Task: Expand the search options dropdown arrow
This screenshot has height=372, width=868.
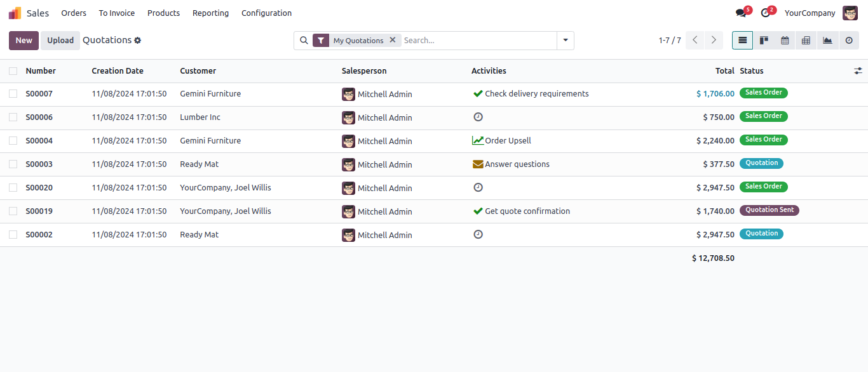Action: (x=565, y=41)
